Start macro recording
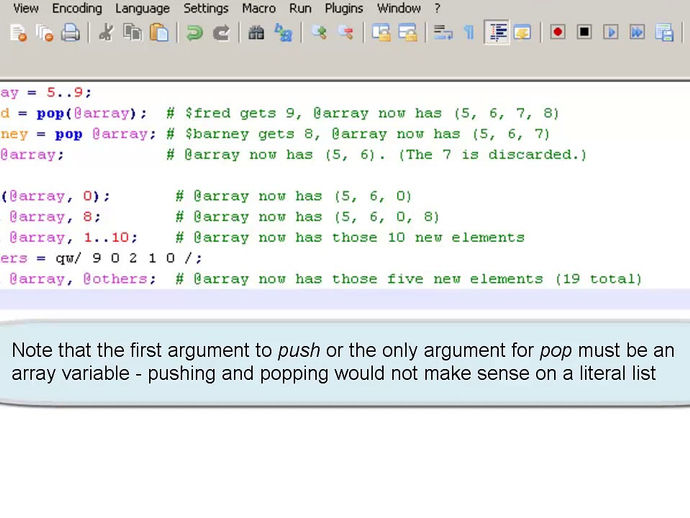Image resolution: width=690 pixels, height=518 pixels. click(x=558, y=32)
